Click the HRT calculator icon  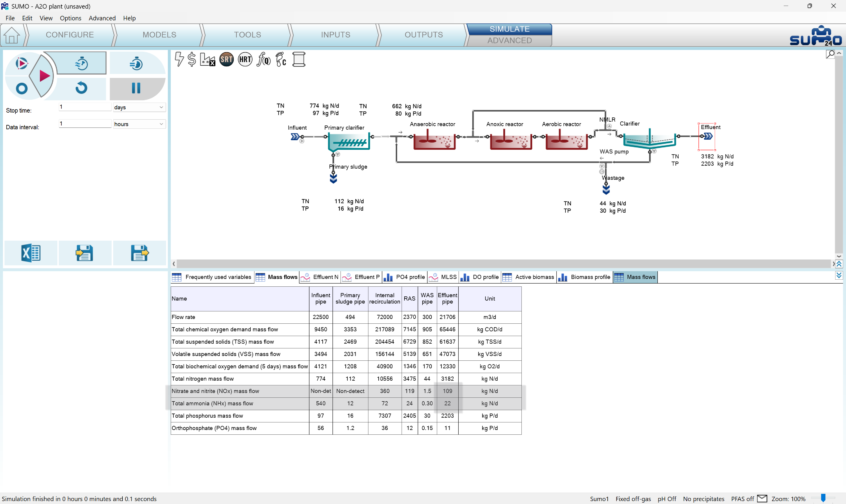[245, 60]
